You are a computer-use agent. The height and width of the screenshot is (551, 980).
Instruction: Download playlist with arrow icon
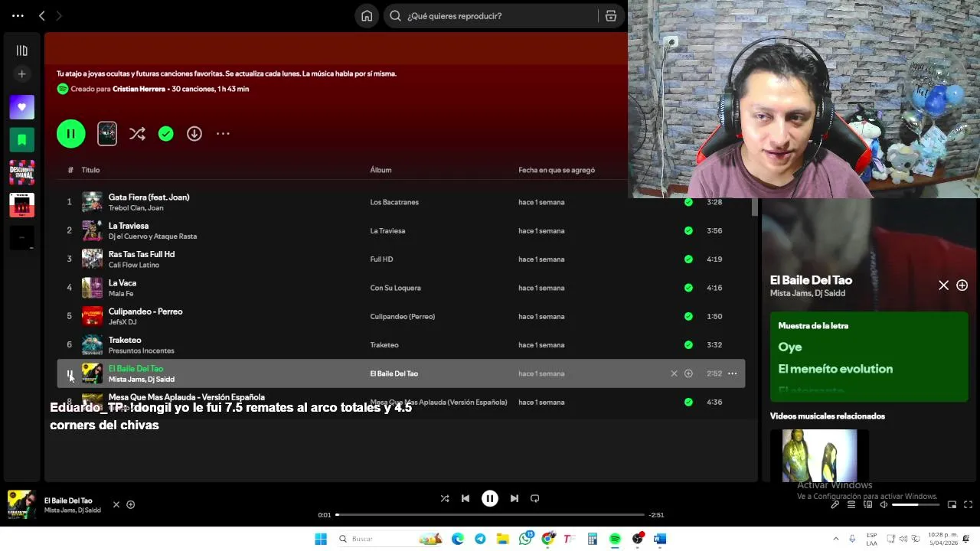(194, 134)
